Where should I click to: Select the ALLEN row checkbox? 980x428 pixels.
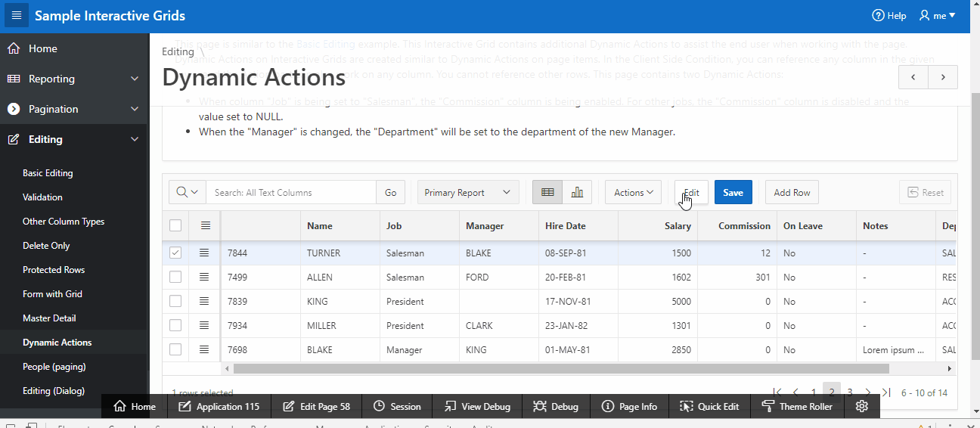pyautogui.click(x=175, y=278)
